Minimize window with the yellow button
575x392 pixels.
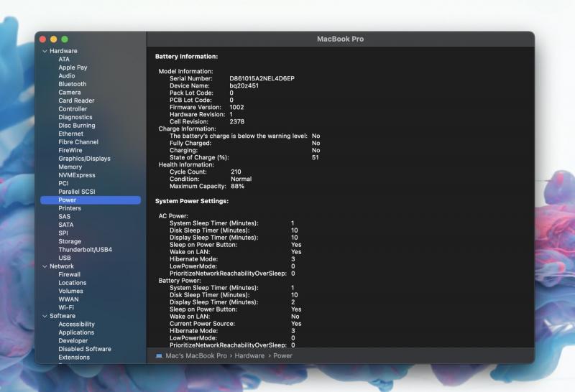click(x=53, y=39)
